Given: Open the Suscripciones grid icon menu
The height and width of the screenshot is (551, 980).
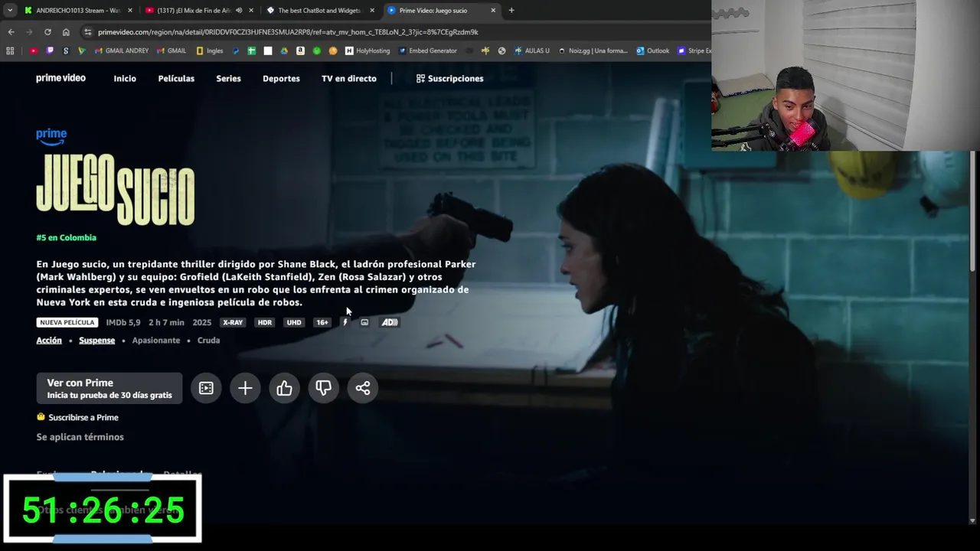Looking at the screenshot, I should 420,78.
